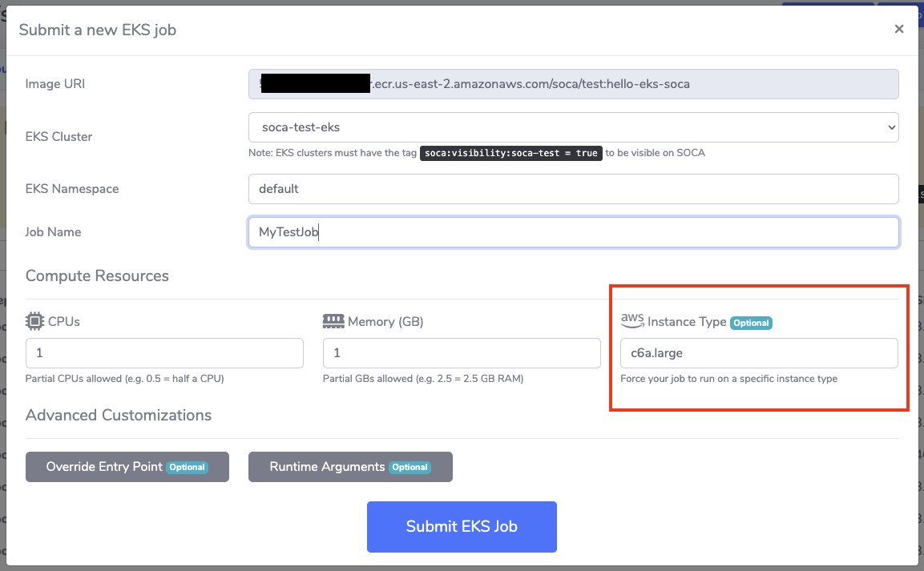Click the Instance Type input showing c6a.large
Screen dimensions: 924x571
click(x=758, y=353)
